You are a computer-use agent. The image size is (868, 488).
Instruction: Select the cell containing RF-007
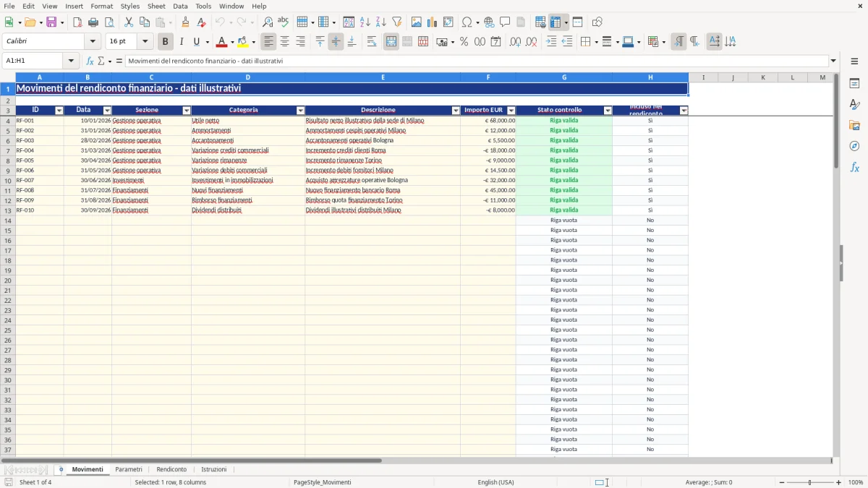coord(40,180)
